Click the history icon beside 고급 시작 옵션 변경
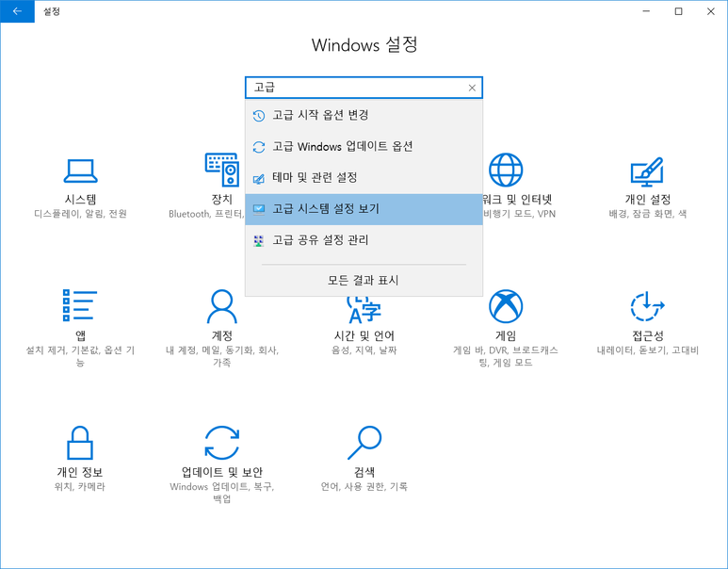The width and height of the screenshot is (728, 569). (259, 115)
